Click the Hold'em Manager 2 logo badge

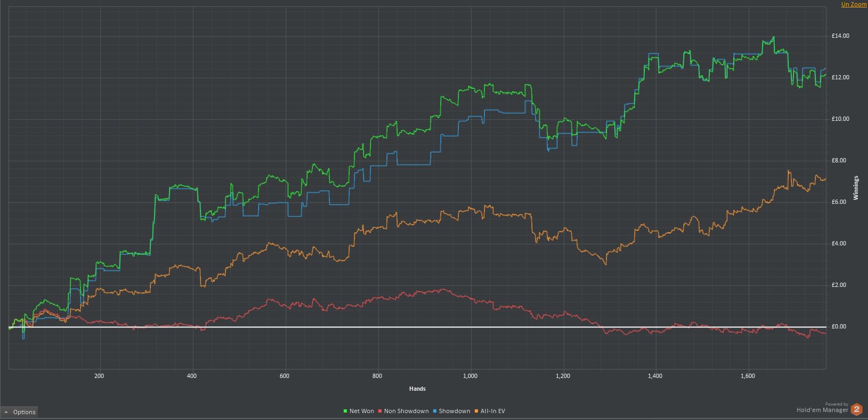pyautogui.click(x=857, y=409)
